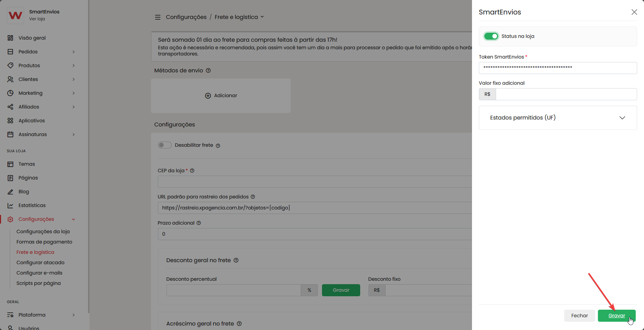Expand the Marketing submenu arrow
Viewport: 644px width, 330px height.
pyautogui.click(x=74, y=93)
